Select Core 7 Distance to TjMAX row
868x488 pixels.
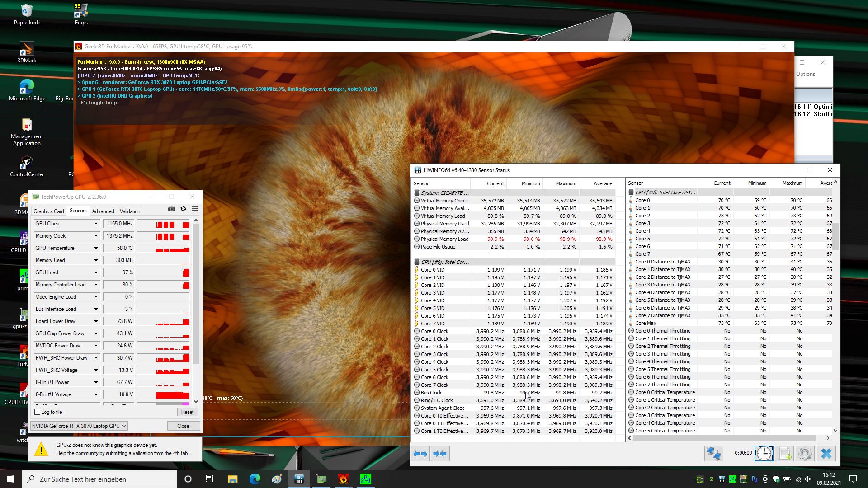click(x=730, y=315)
